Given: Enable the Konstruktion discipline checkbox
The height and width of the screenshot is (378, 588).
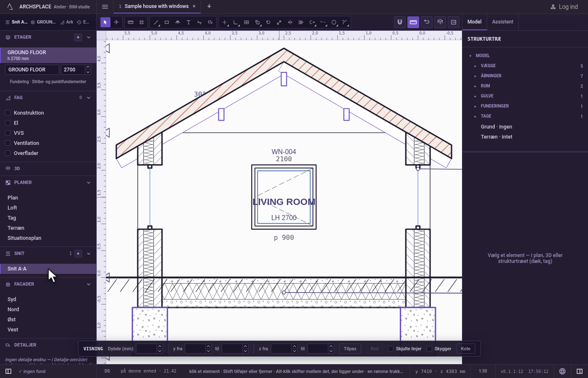Looking at the screenshot, I should click(x=8, y=113).
